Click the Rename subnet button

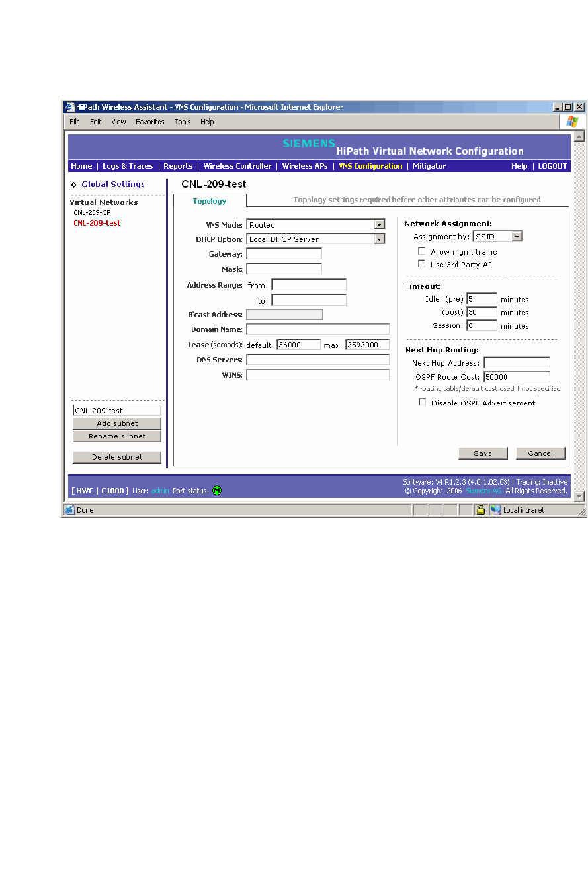[x=117, y=436]
